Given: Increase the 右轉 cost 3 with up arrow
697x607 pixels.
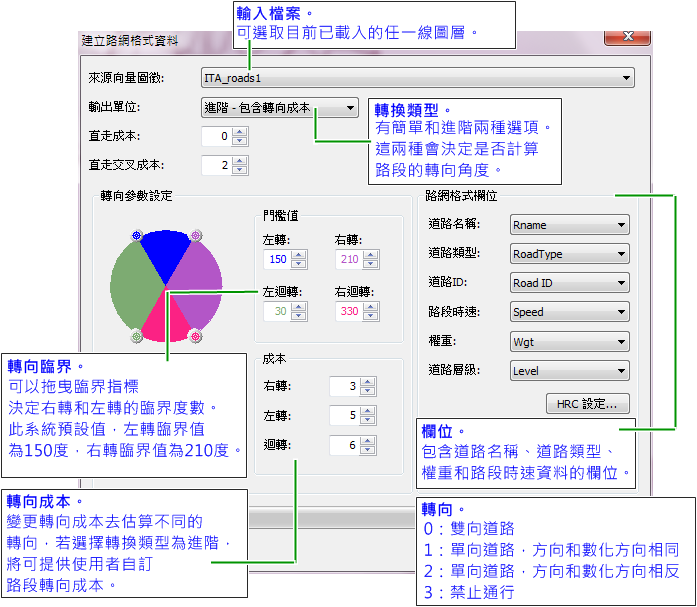Looking at the screenshot, I should (x=368, y=382).
